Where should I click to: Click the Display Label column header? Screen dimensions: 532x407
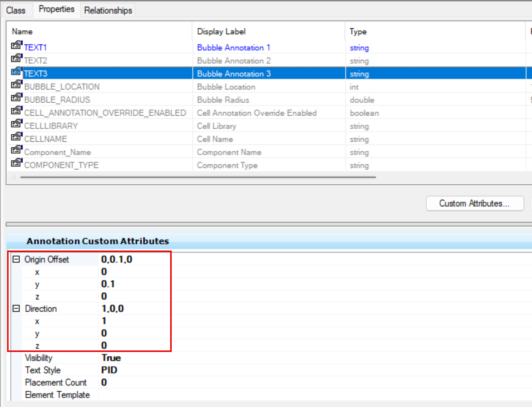tap(221, 32)
